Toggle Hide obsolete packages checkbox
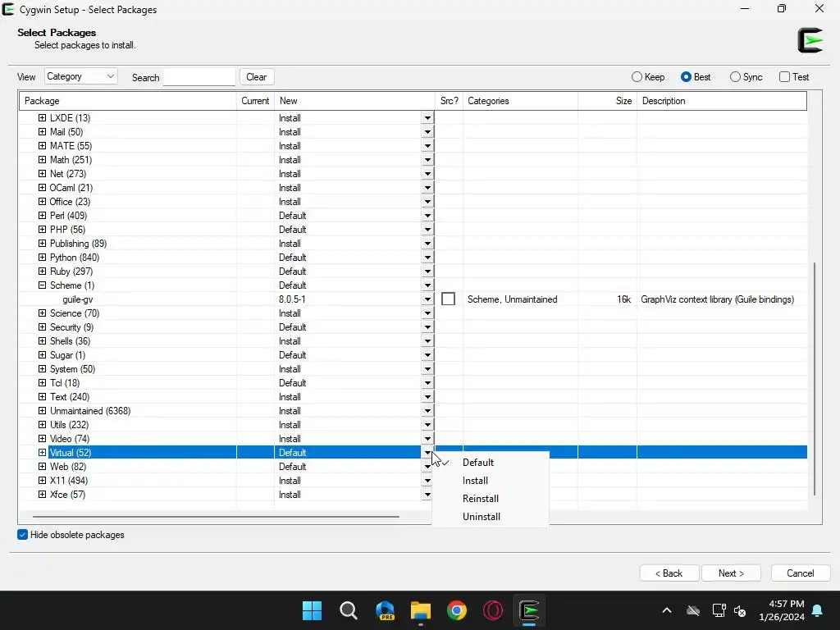Screen dimensions: 840x630 pos(22,535)
